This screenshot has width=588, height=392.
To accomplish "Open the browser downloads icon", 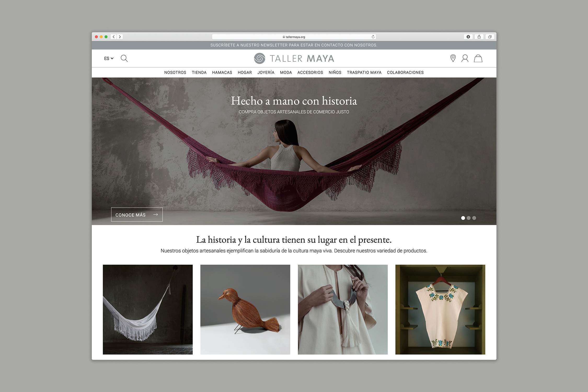I will click(x=468, y=37).
